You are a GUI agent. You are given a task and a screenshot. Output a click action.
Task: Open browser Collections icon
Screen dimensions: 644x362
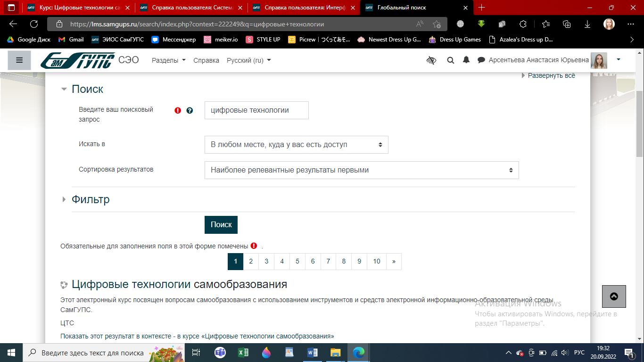tap(567, 24)
